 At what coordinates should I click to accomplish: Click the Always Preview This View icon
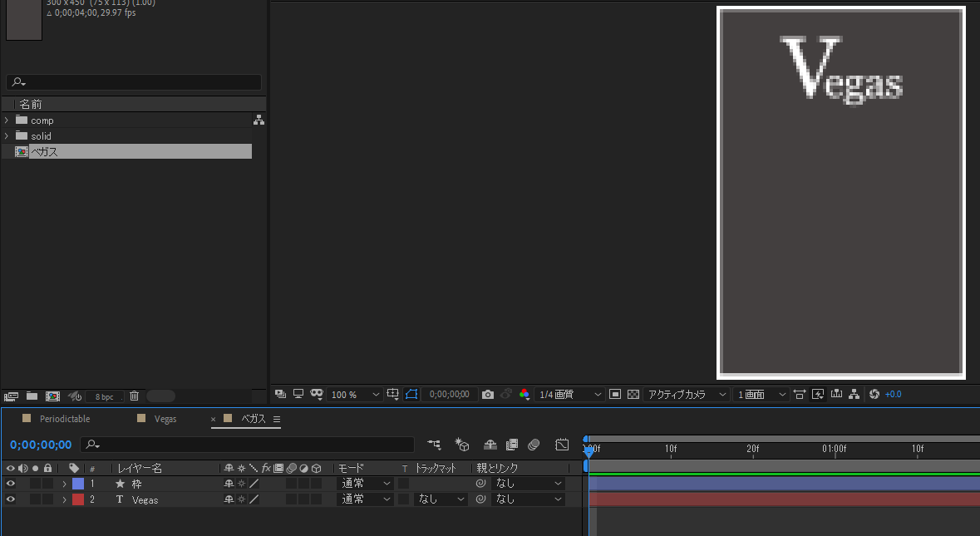[x=280, y=394]
